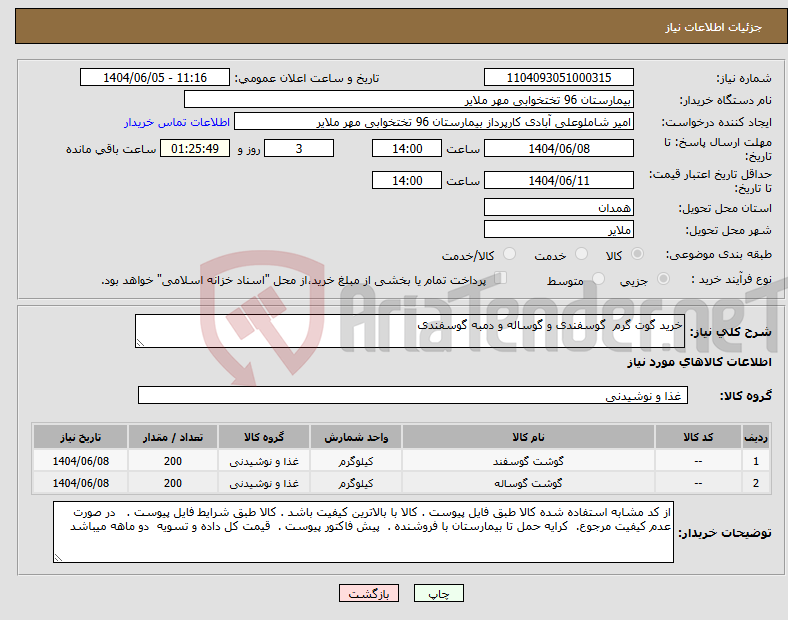
Task: Click date 1404/06/08 in گوشت گوسفند row
Action: (x=80, y=461)
